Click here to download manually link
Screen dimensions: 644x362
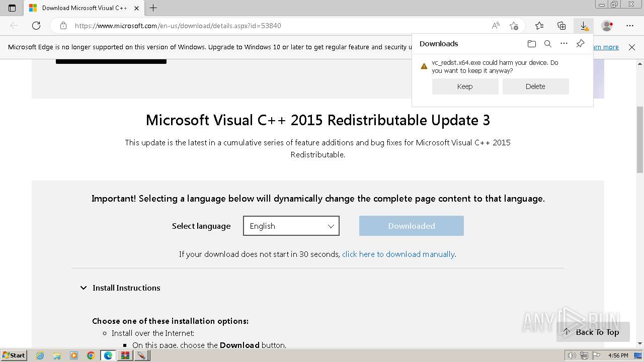[398, 254]
